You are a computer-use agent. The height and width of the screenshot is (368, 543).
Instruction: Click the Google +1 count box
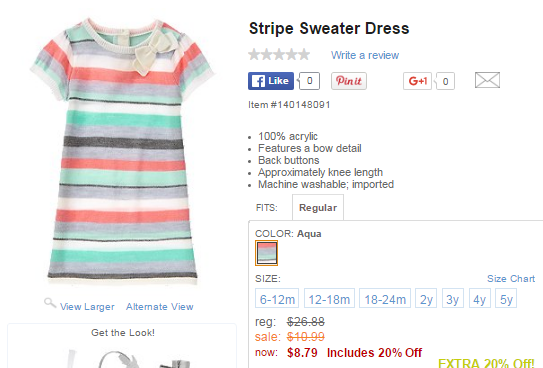(445, 81)
